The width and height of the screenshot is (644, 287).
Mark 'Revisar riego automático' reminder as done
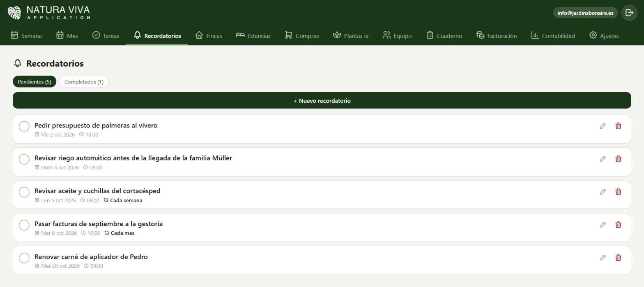(x=24, y=159)
